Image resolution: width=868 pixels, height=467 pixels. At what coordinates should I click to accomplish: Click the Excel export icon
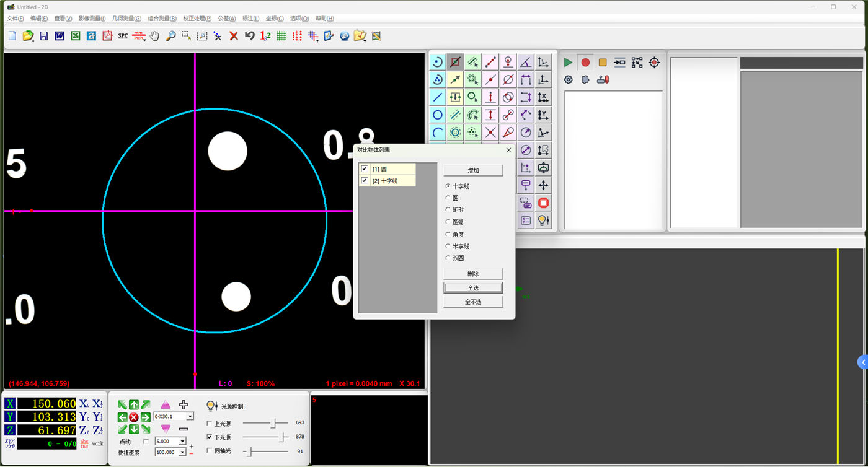76,36
